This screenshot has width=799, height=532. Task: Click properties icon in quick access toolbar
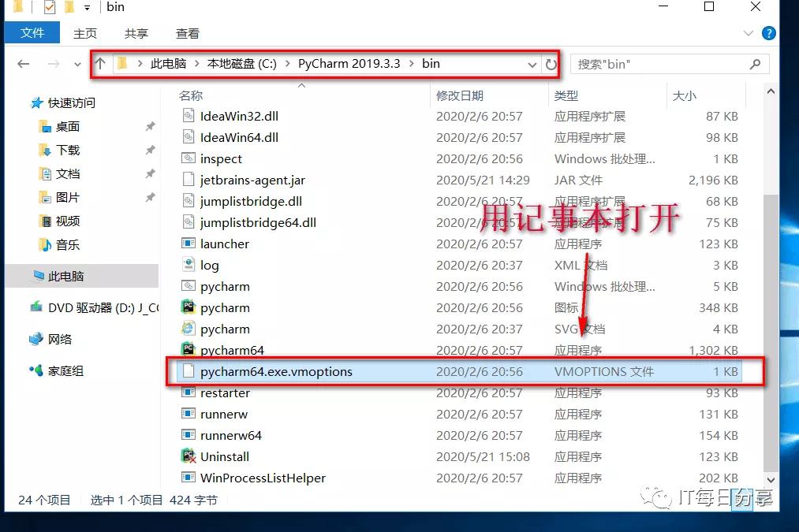click(x=50, y=7)
